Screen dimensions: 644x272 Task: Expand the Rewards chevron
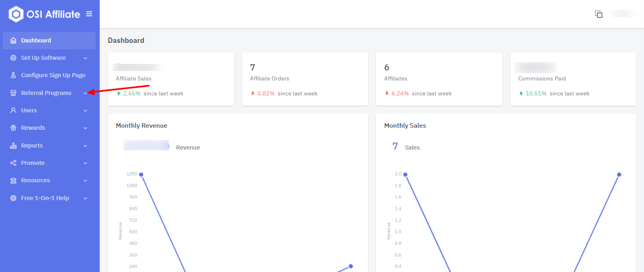pyautogui.click(x=85, y=128)
